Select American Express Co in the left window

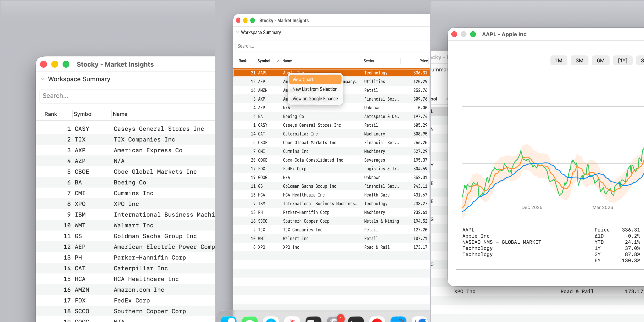pyautogui.click(x=148, y=150)
